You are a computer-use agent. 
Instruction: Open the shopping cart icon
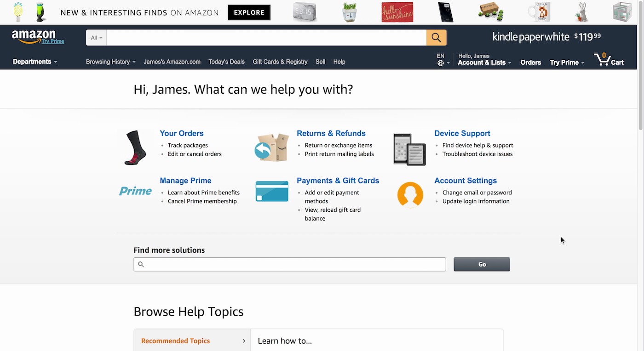608,60
